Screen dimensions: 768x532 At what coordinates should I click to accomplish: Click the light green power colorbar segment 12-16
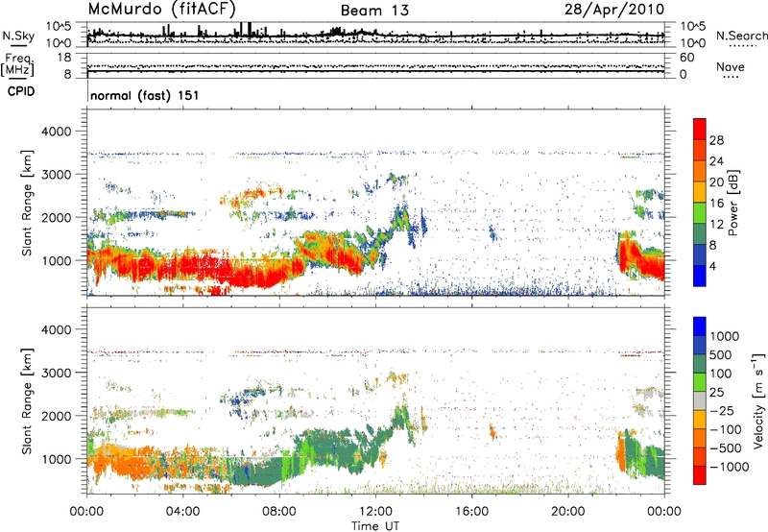pyautogui.click(x=700, y=213)
